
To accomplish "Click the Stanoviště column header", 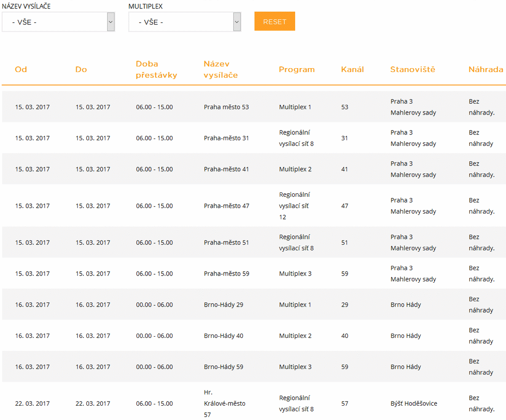I will click(413, 70).
